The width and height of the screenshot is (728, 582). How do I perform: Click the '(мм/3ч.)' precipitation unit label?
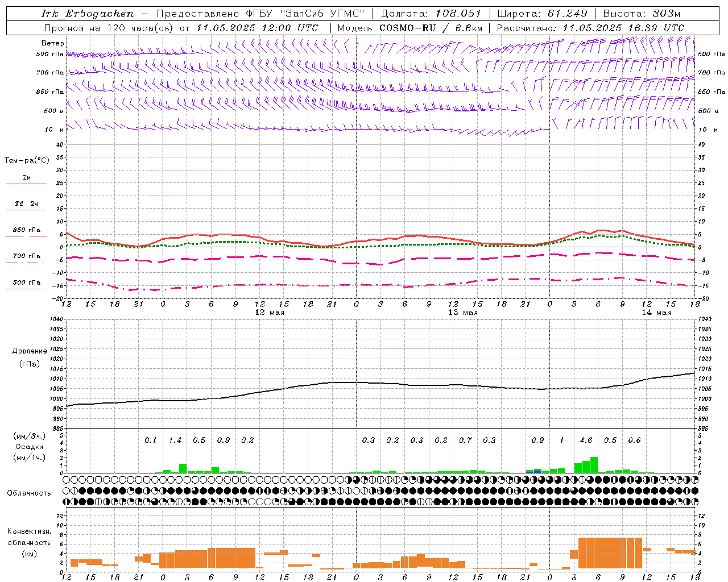point(30,436)
